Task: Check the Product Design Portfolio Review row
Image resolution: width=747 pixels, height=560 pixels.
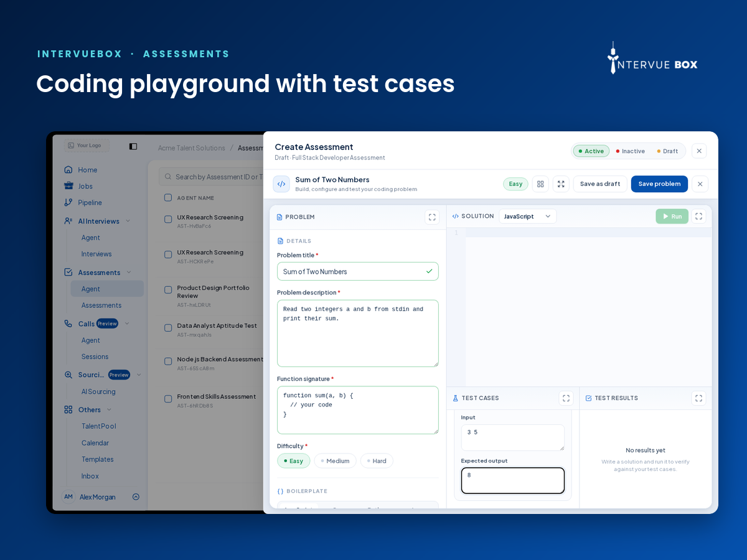Action: (x=168, y=290)
